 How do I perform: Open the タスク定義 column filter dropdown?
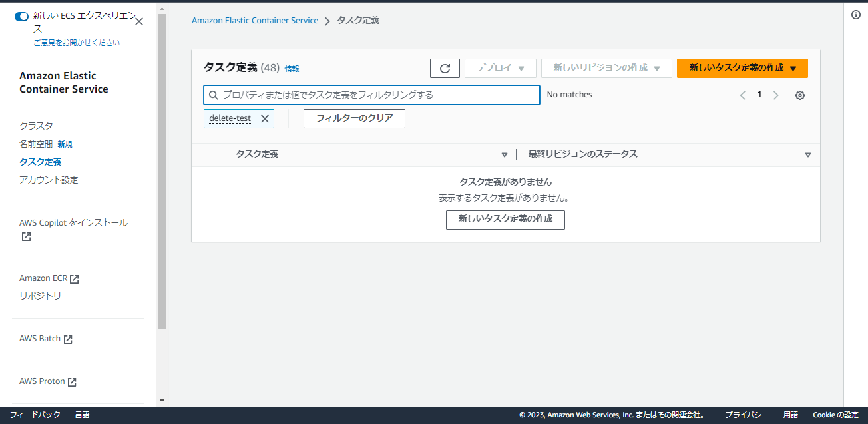(504, 154)
